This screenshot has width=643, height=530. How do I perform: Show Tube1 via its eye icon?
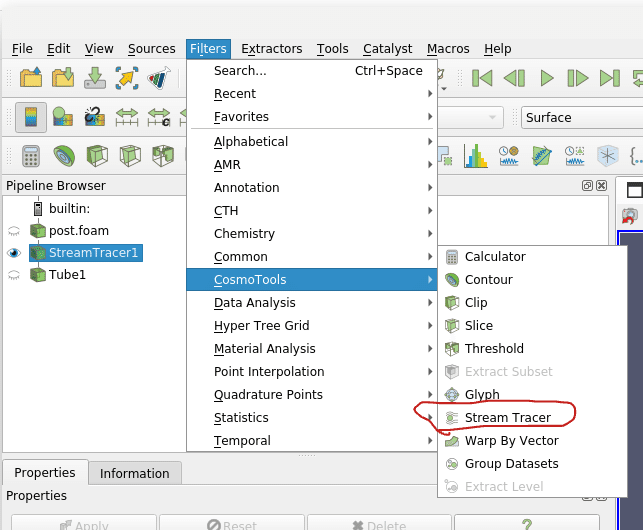click(14, 275)
